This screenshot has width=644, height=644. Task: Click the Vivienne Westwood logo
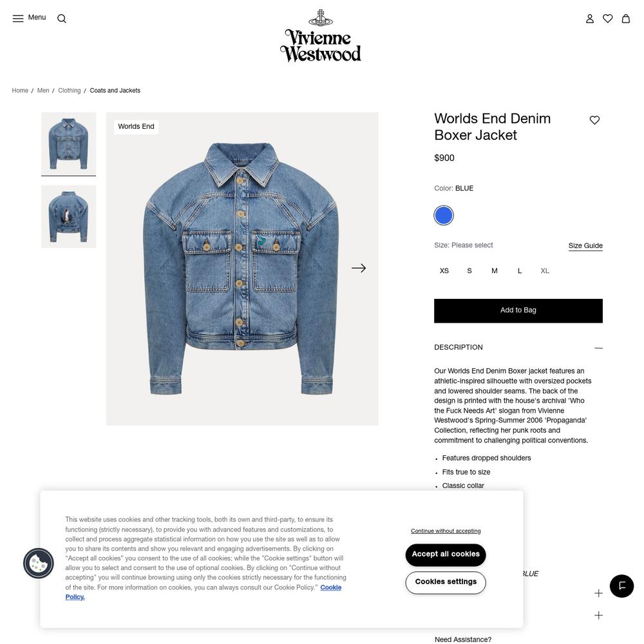[321, 36]
